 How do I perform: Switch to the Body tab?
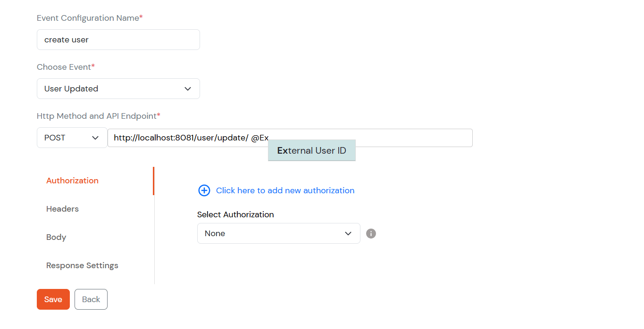56,237
